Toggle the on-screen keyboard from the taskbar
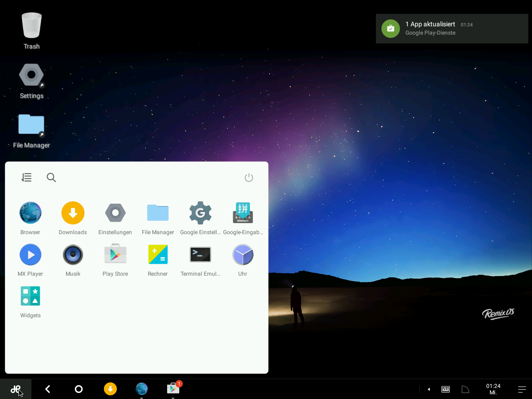The width and height of the screenshot is (532, 399). coord(445,389)
